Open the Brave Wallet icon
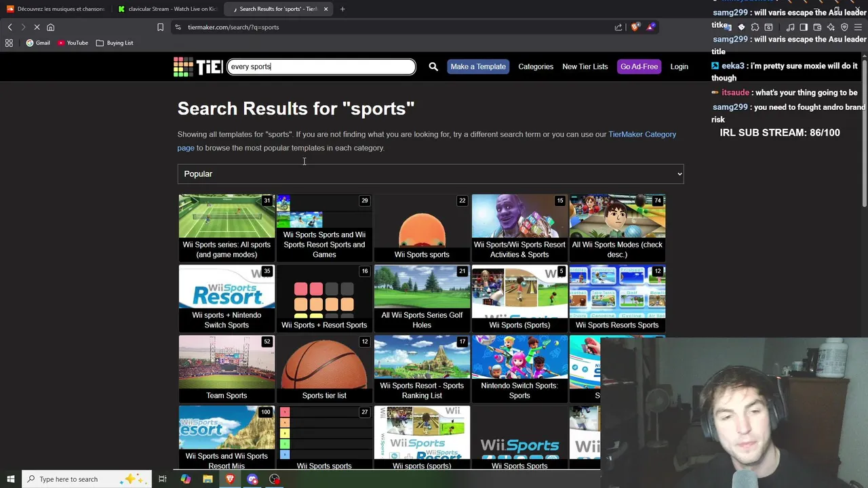868x488 pixels. click(x=817, y=27)
